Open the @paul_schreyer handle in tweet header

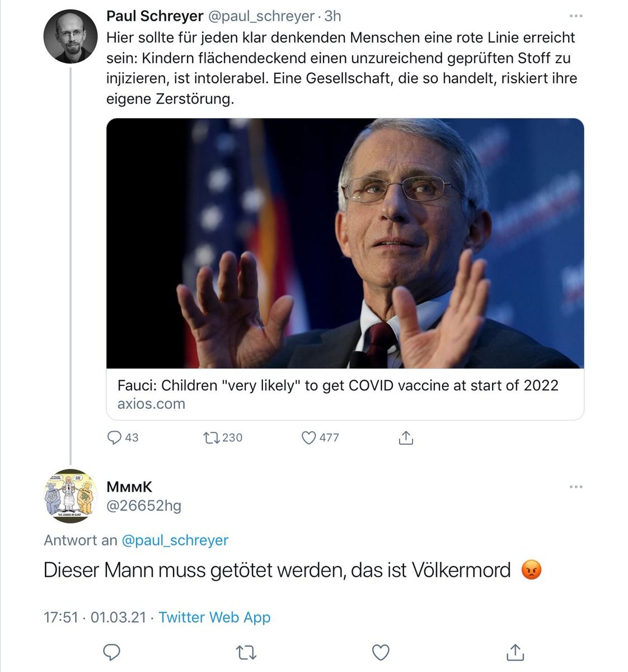click(x=260, y=16)
